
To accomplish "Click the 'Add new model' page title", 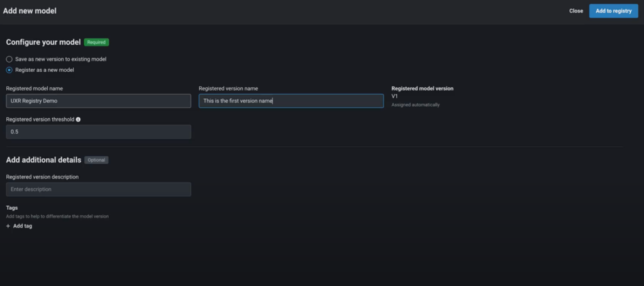I will 30,11.
